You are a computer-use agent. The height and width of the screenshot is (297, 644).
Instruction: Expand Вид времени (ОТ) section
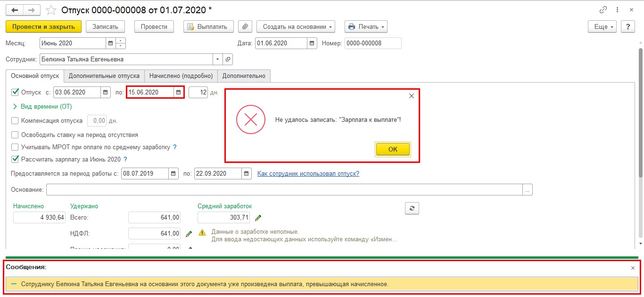pos(42,107)
